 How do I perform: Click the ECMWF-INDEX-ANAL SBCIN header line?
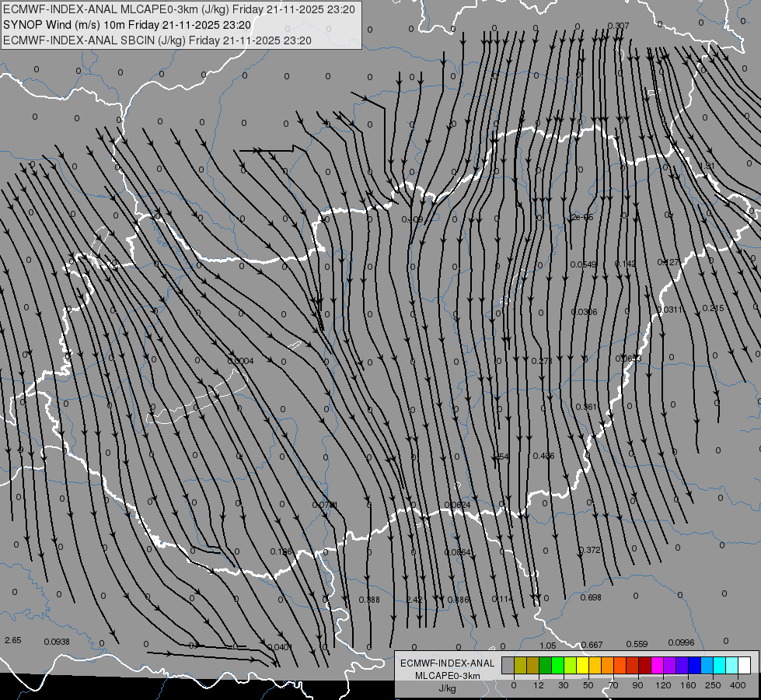157,40
